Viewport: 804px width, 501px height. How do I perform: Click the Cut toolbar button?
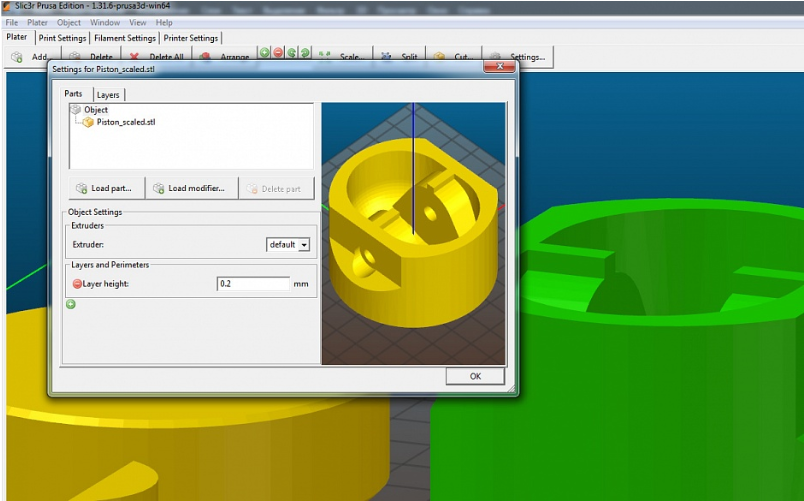click(454, 56)
